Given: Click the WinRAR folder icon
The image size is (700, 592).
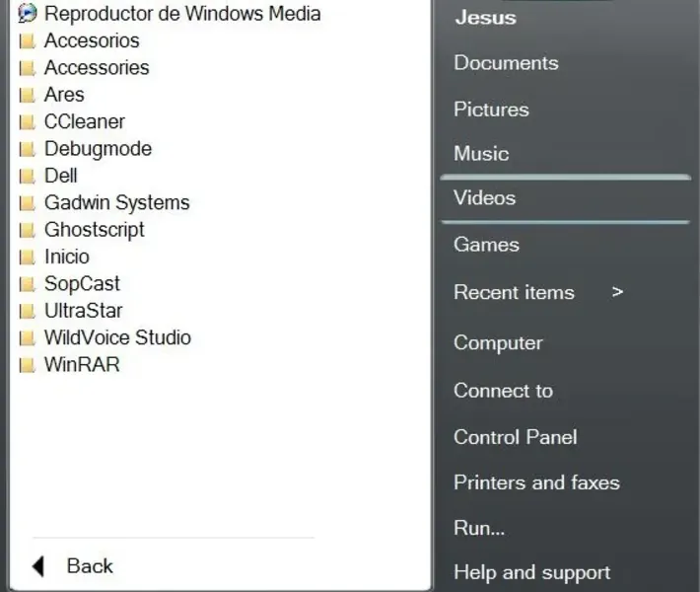Looking at the screenshot, I should point(27,365).
